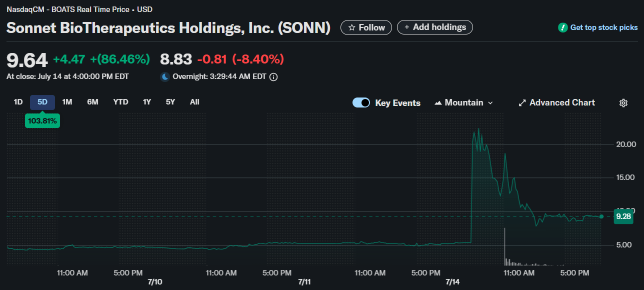Viewport: 644px width, 290px height.
Task: Click the 15.00 y-axis label
Action: (625, 177)
